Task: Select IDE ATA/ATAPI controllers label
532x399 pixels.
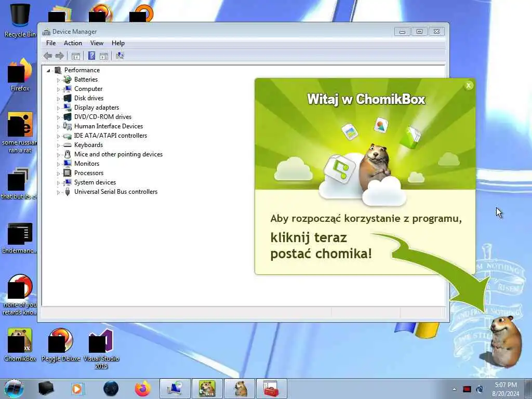Action: point(111,136)
